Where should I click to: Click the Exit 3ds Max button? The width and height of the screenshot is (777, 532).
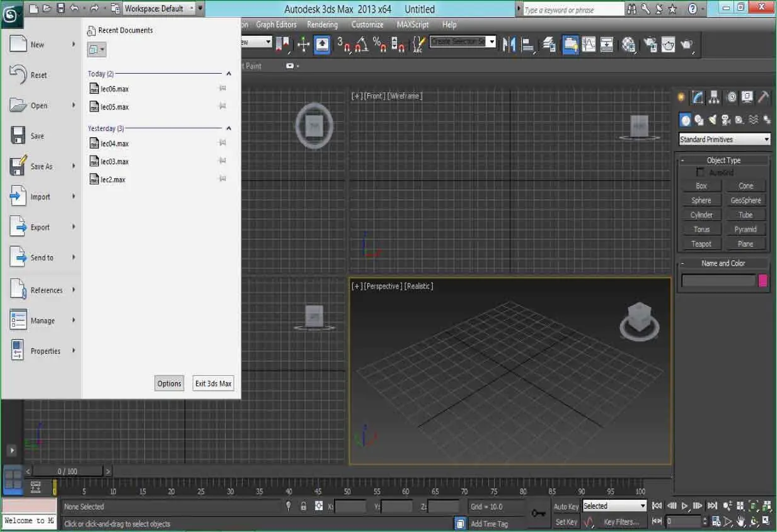pyautogui.click(x=214, y=383)
